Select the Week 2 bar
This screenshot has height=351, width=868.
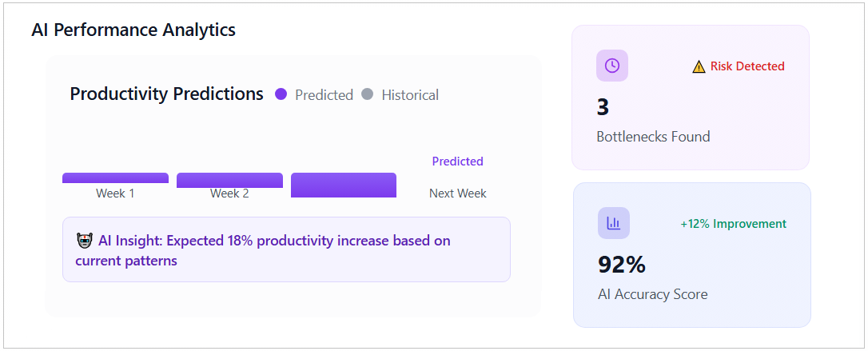229,180
